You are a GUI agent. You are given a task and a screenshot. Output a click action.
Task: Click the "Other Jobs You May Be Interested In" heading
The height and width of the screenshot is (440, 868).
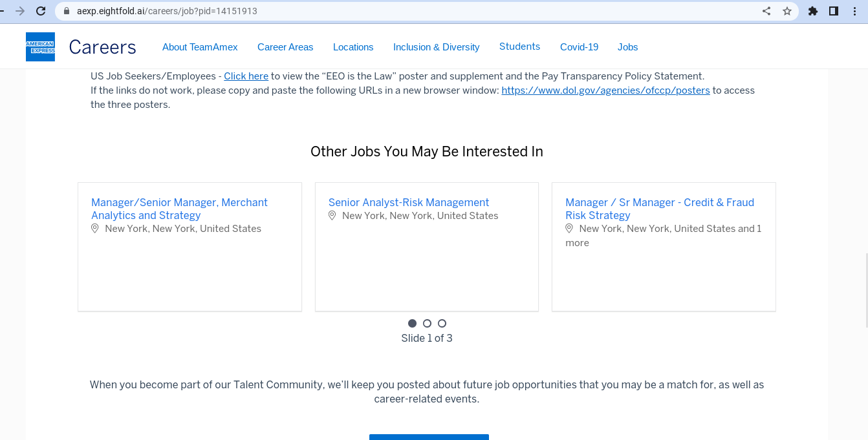pos(427,151)
